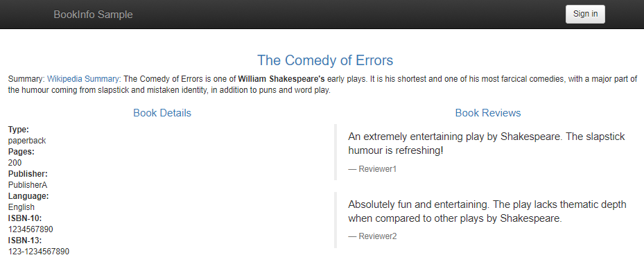Click the ISBN-13 value 123-1234567890
The height and width of the screenshot is (280, 644).
tap(39, 252)
